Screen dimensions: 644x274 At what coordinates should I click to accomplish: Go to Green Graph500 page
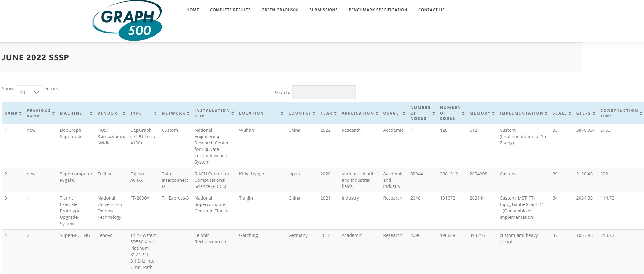[280, 10]
